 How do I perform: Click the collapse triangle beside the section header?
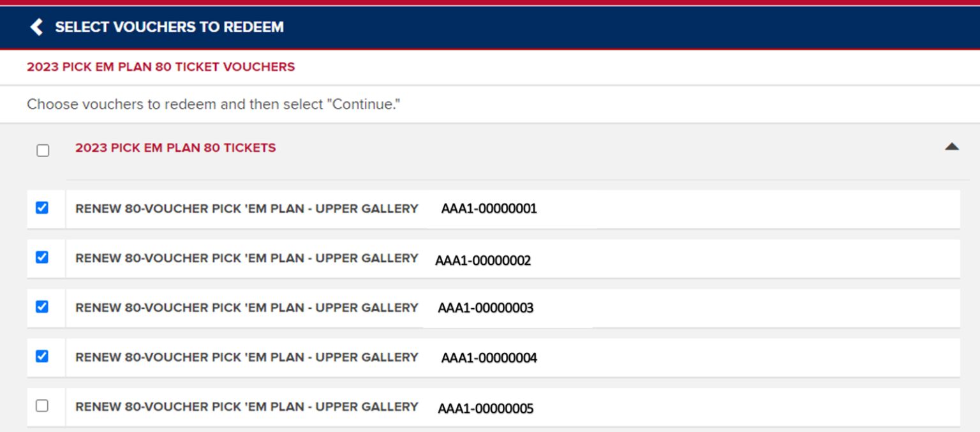(951, 145)
